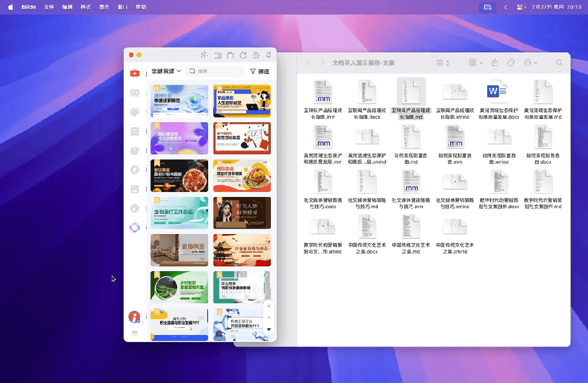
Task: Select the color theme tool in iSlide sidebar
Action: click(x=135, y=112)
